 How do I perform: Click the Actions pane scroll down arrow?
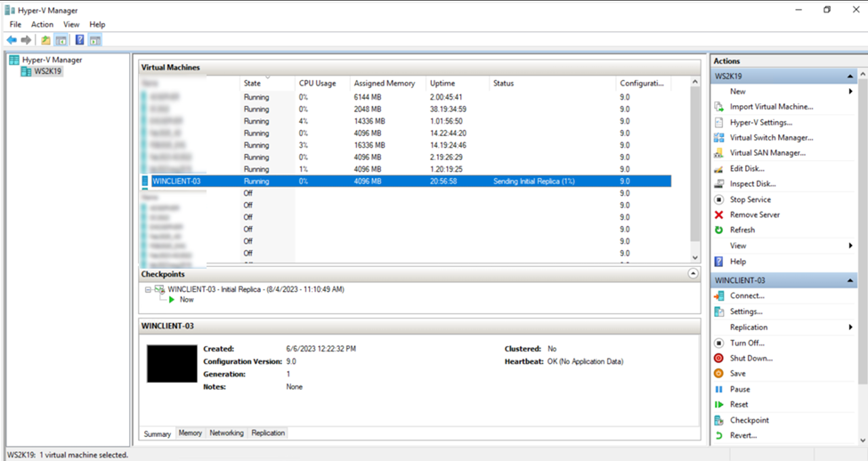coord(863,441)
